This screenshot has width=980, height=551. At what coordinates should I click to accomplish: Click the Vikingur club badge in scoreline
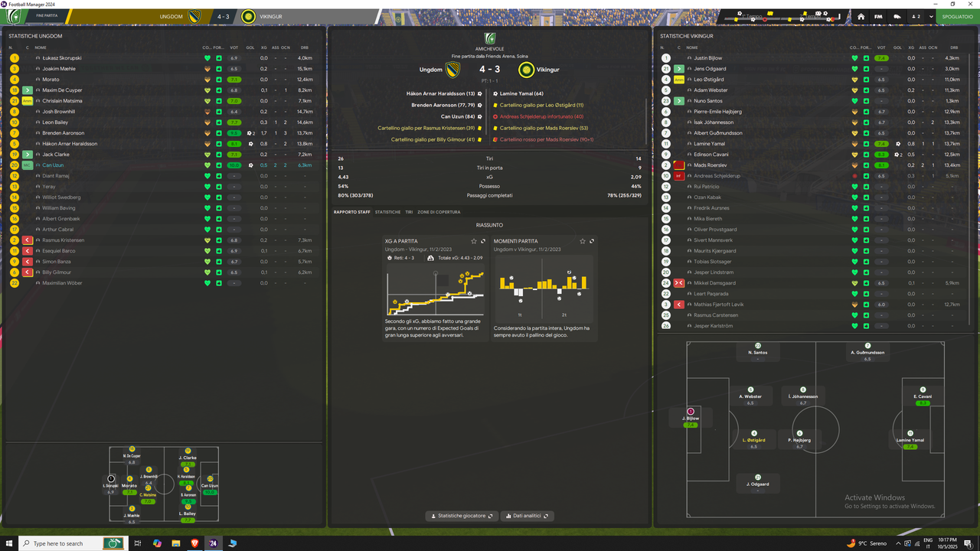526,70
